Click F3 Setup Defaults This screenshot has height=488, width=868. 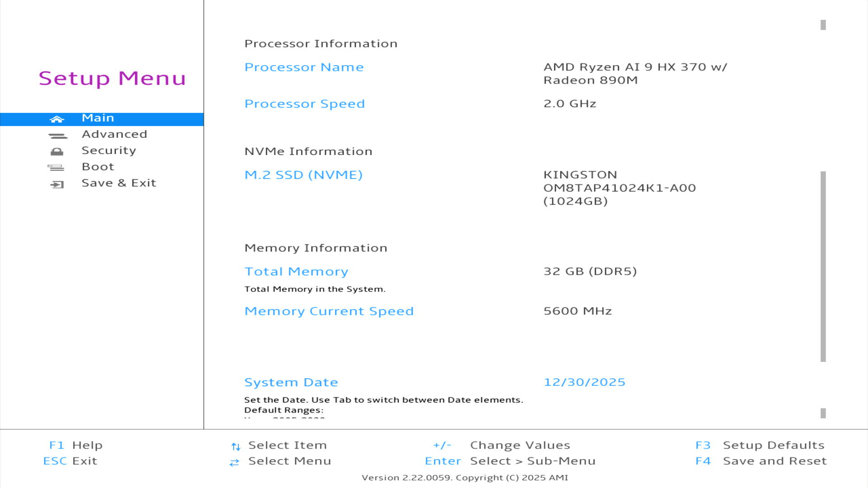[x=759, y=445]
